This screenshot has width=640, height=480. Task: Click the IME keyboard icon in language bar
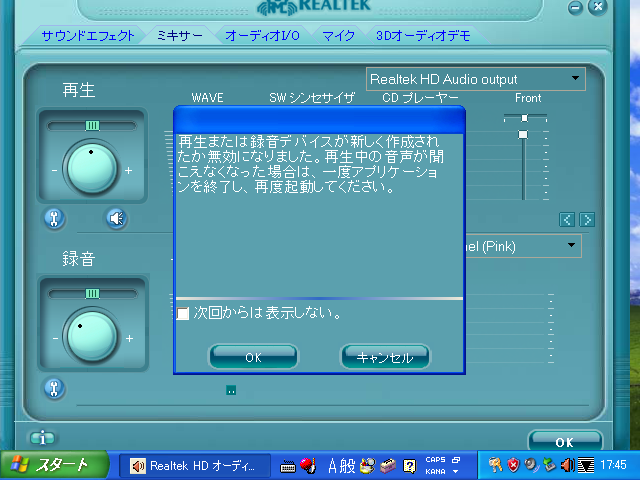tap(288, 467)
